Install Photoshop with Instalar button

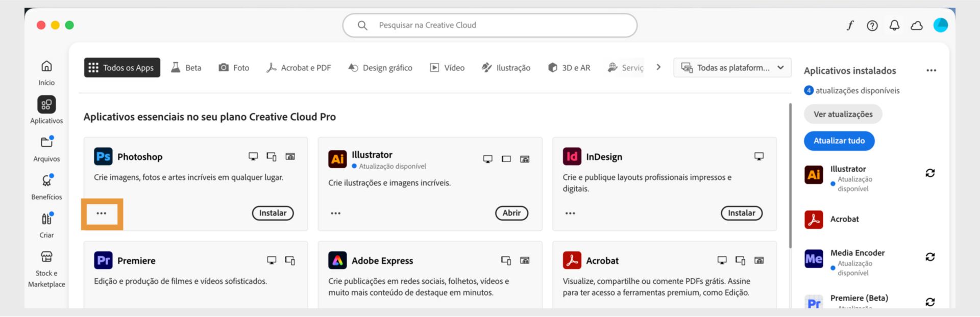pos(273,213)
